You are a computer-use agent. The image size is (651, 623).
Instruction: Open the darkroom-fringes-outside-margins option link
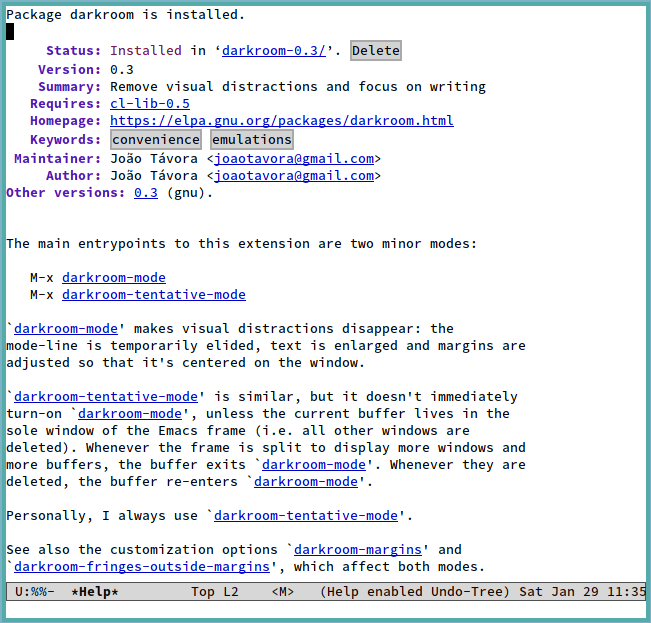click(x=142, y=567)
